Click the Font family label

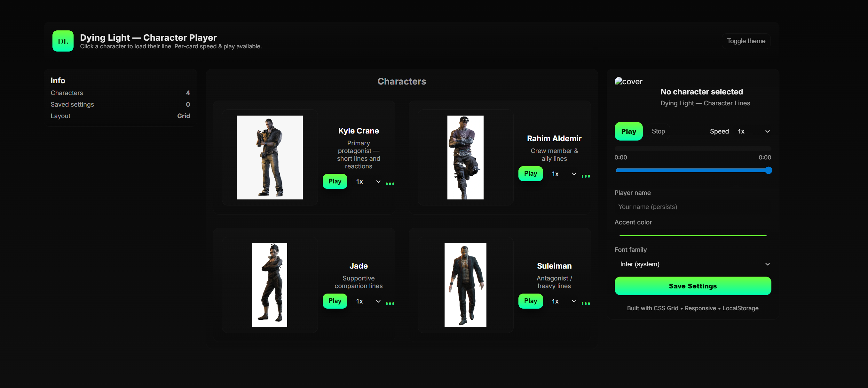pos(630,250)
